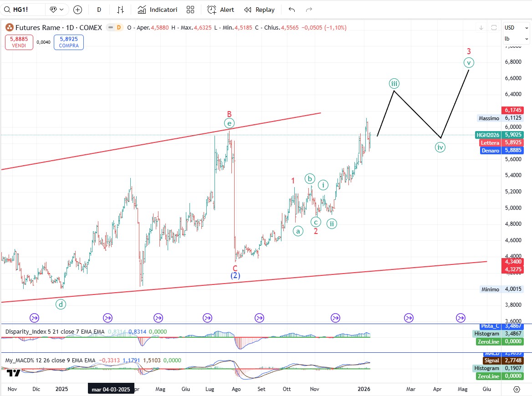Click the mar 04-03-2025 date label
This screenshot has height=396, width=532.
click(x=111, y=389)
